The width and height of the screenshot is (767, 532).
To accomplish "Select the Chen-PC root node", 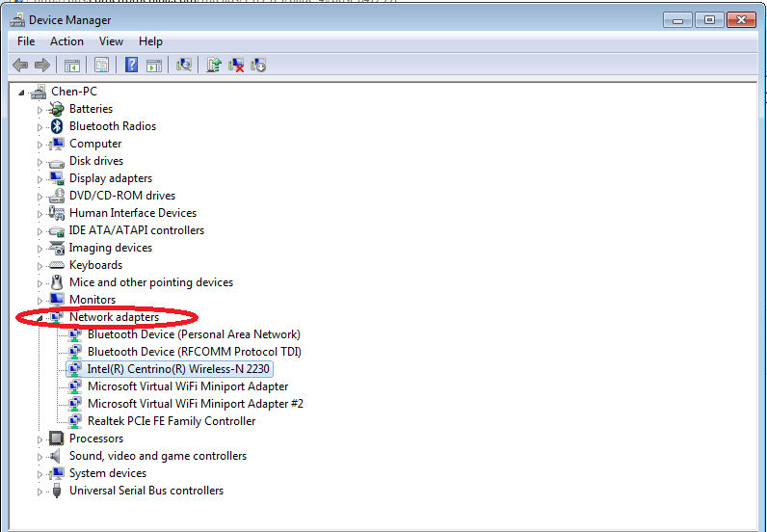I will click(x=72, y=92).
